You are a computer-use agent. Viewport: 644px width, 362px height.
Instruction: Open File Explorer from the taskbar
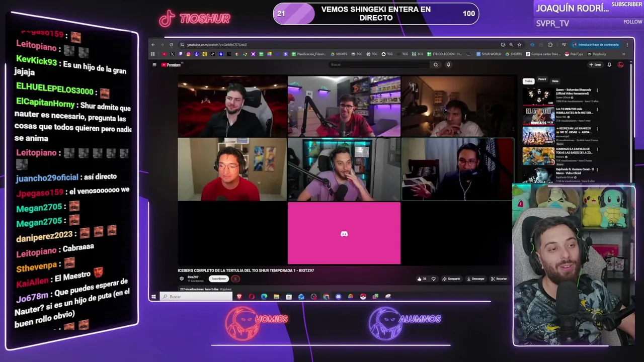(x=276, y=297)
